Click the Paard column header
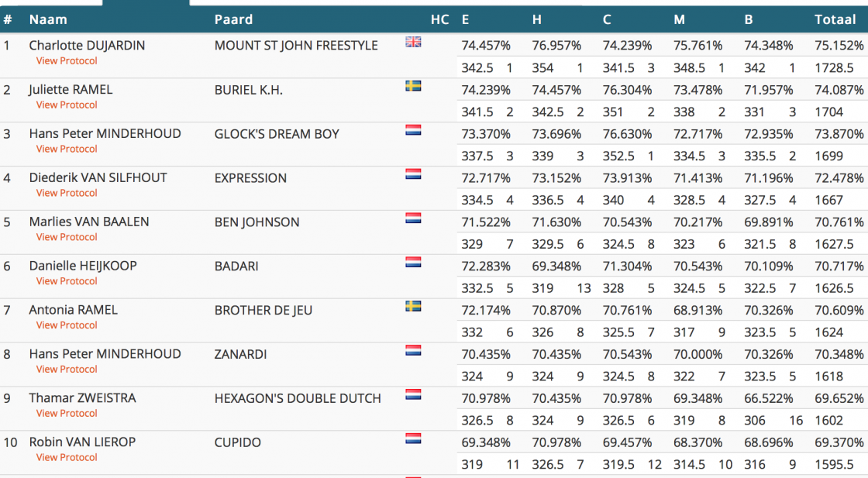 click(x=233, y=19)
